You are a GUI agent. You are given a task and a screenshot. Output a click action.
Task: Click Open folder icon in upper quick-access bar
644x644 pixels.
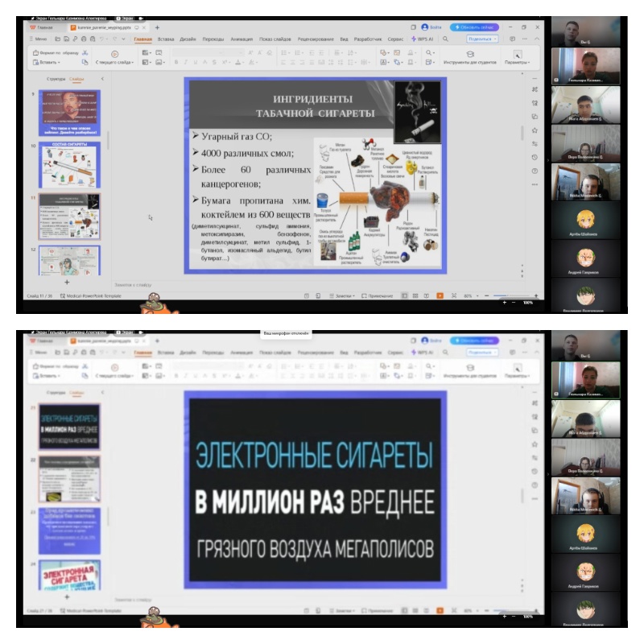click(x=57, y=39)
